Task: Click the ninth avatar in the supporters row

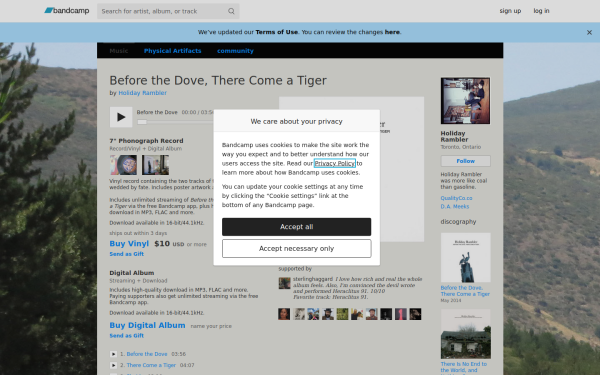Action: [401, 314]
